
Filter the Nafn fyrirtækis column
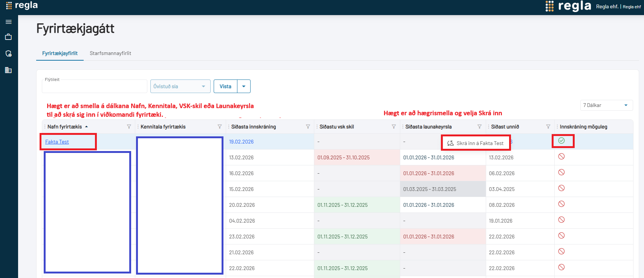[129, 127]
